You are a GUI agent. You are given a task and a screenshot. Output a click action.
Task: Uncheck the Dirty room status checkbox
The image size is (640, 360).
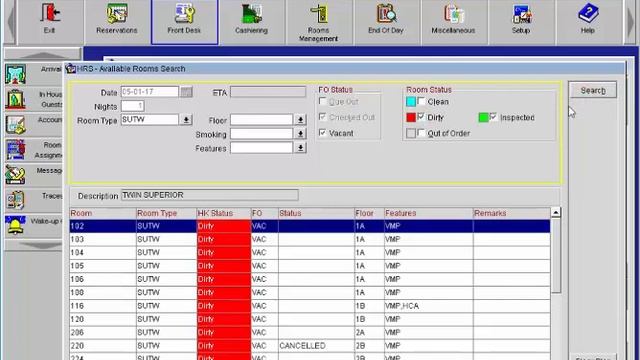(x=421, y=117)
